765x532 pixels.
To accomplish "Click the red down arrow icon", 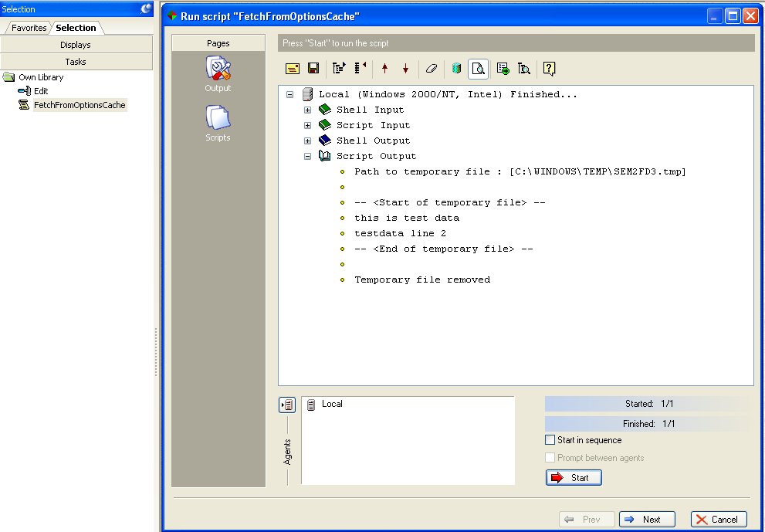I will pos(405,69).
